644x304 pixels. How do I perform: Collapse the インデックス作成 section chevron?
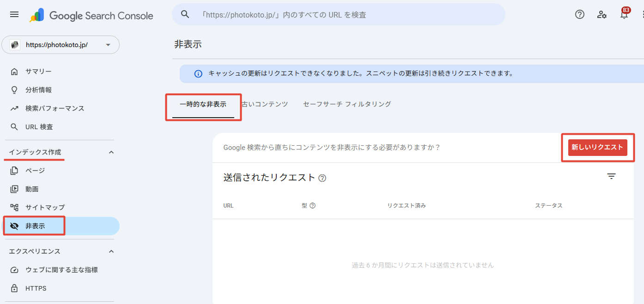tap(111, 152)
